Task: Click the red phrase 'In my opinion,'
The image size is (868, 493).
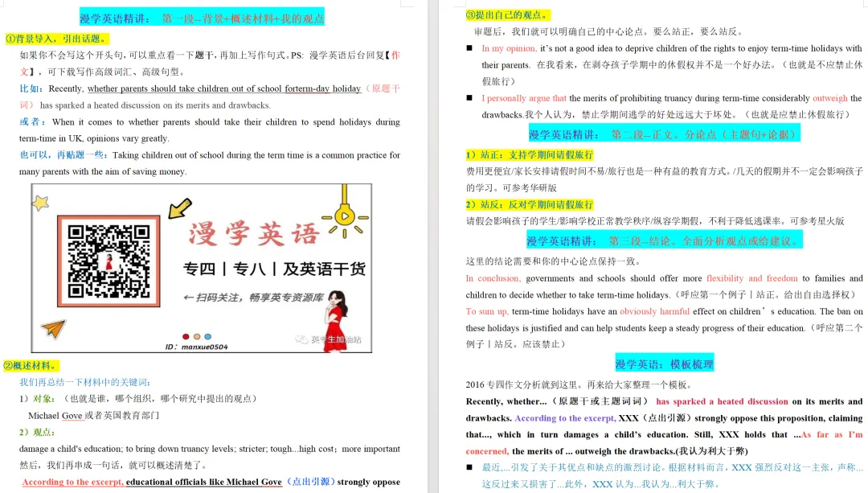Action: click(x=510, y=48)
